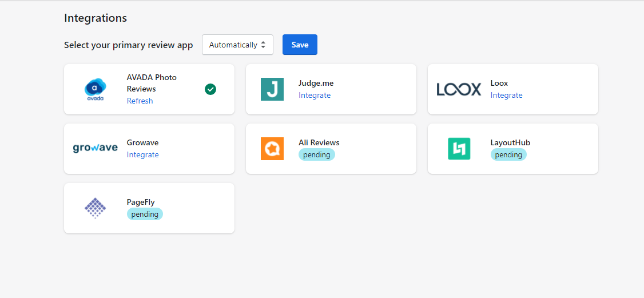
Task: Click the Growave card title text
Action: pyautogui.click(x=142, y=143)
